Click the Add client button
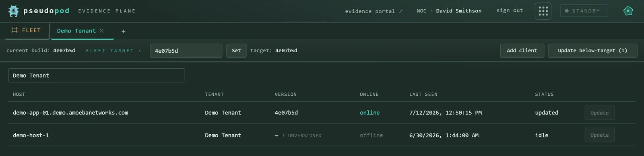The image size is (644, 156). 522,51
